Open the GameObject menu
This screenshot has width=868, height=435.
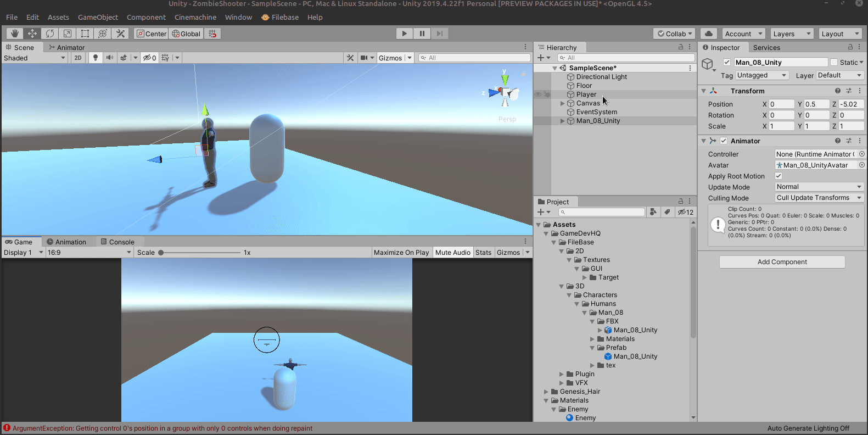98,17
